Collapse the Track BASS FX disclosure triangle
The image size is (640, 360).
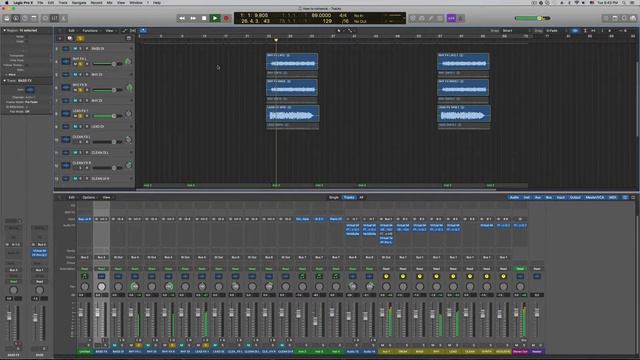click(4, 81)
